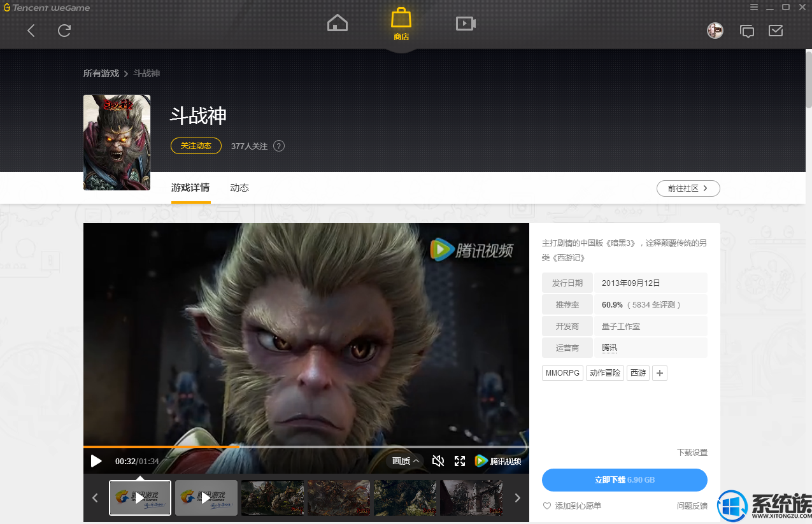
Task: Click the 5834 条评测 review count
Action: [x=654, y=305]
